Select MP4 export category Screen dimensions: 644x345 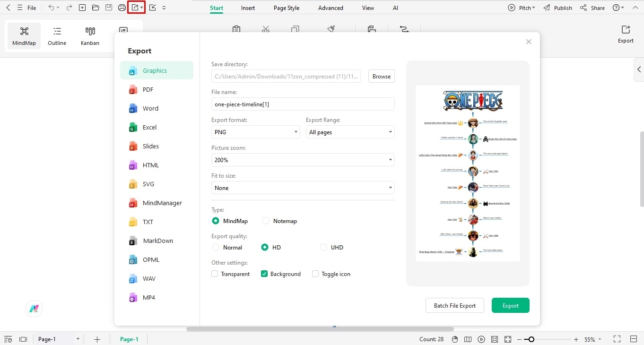(157, 297)
